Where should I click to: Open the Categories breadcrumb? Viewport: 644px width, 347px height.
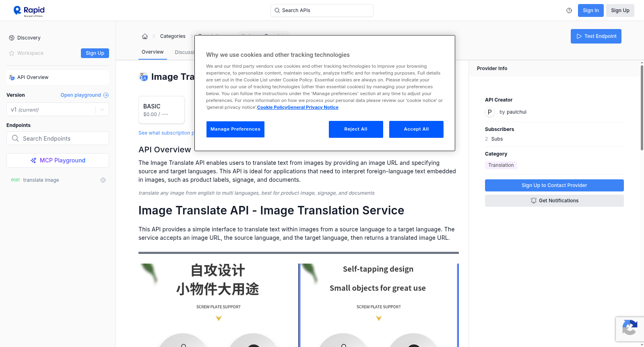pyautogui.click(x=173, y=36)
